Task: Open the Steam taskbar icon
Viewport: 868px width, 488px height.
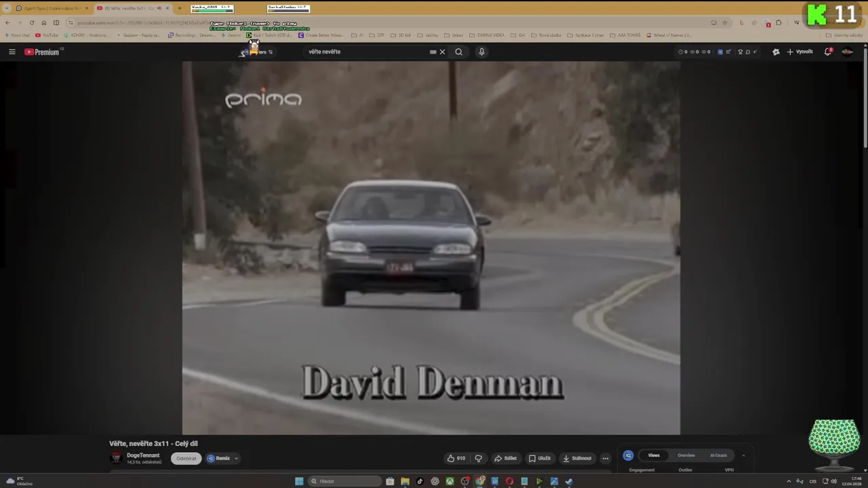Action: point(569,481)
